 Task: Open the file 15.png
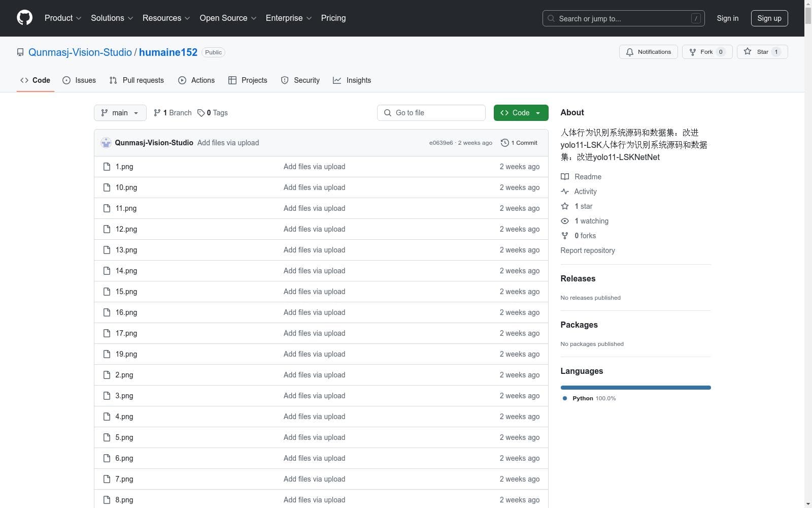tap(126, 292)
